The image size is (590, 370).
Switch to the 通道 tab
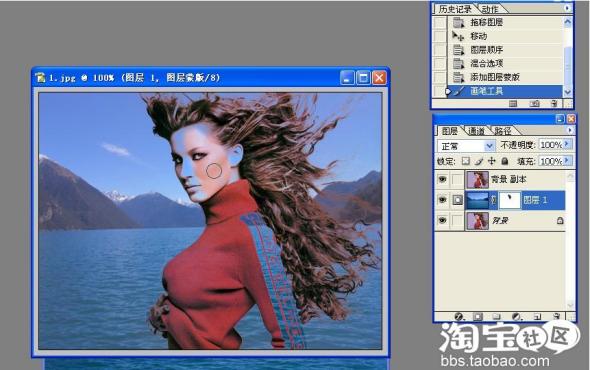[x=476, y=131]
